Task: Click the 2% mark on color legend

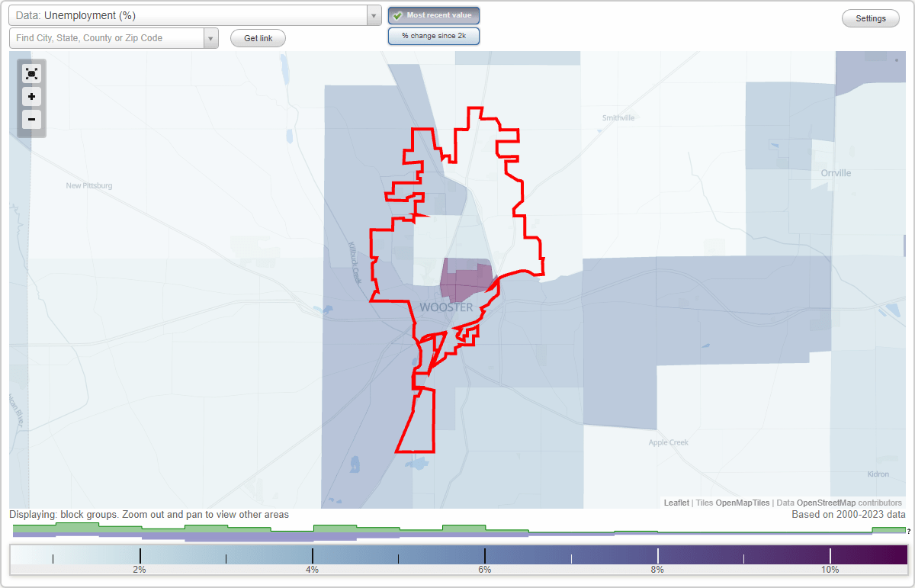Action: pyautogui.click(x=140, y=570)
